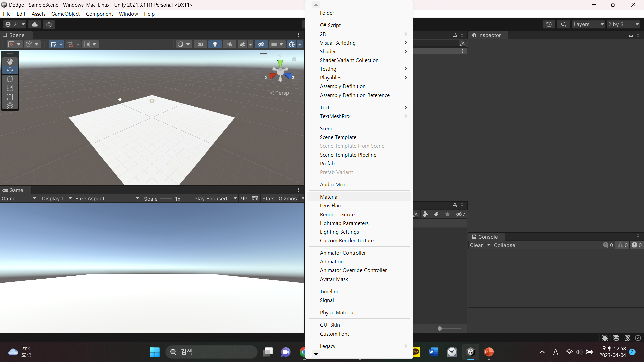Screen dimensions: 644x362
Task: Select the Rect transform tool
Action: (x=10, y=97)
